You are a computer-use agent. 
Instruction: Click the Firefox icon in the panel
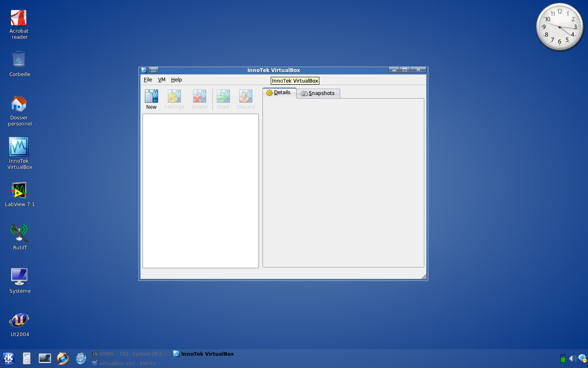click(x=63, y=359)
